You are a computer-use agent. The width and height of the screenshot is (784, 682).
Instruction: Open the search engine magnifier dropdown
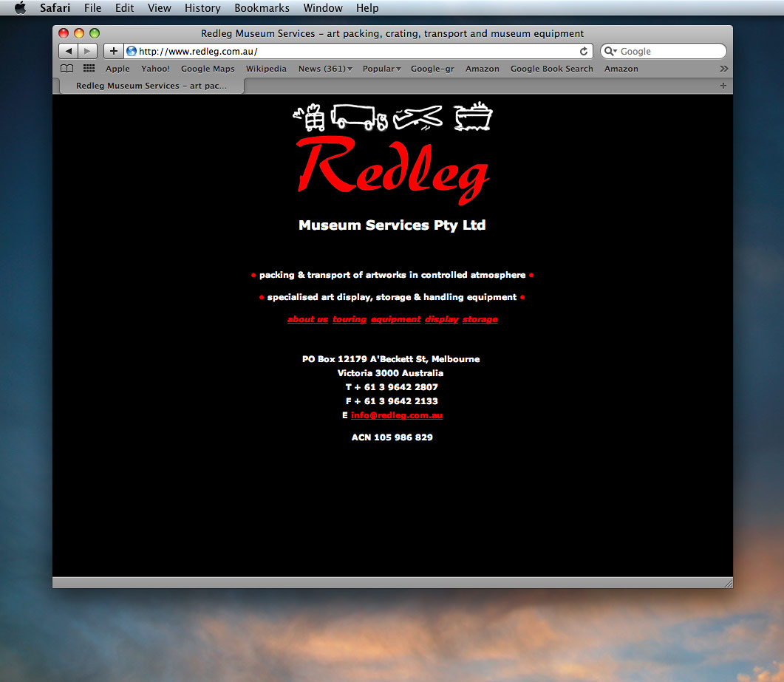pos(610,51)
